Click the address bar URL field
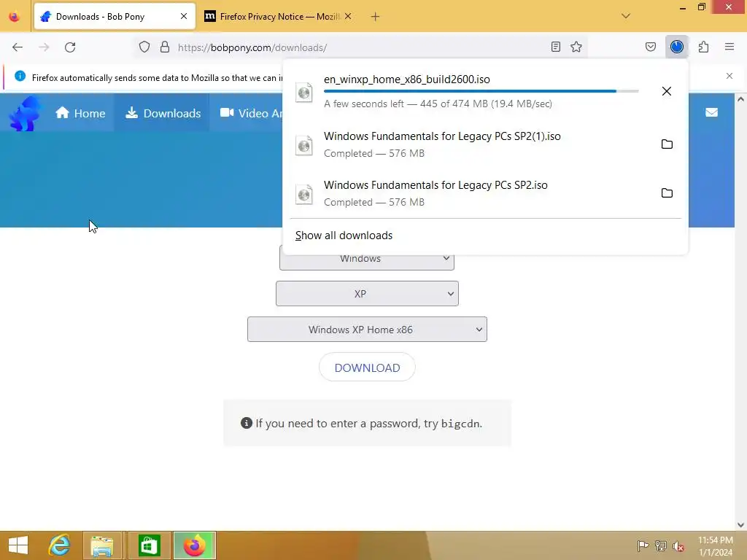Screen dimensions: 747x560 pos(360,47)
